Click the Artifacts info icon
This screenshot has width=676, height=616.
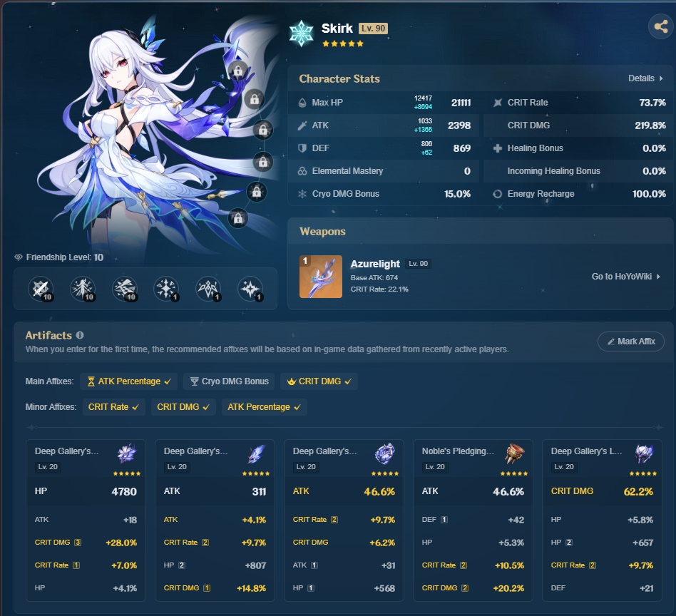click(x=80, y=335)
